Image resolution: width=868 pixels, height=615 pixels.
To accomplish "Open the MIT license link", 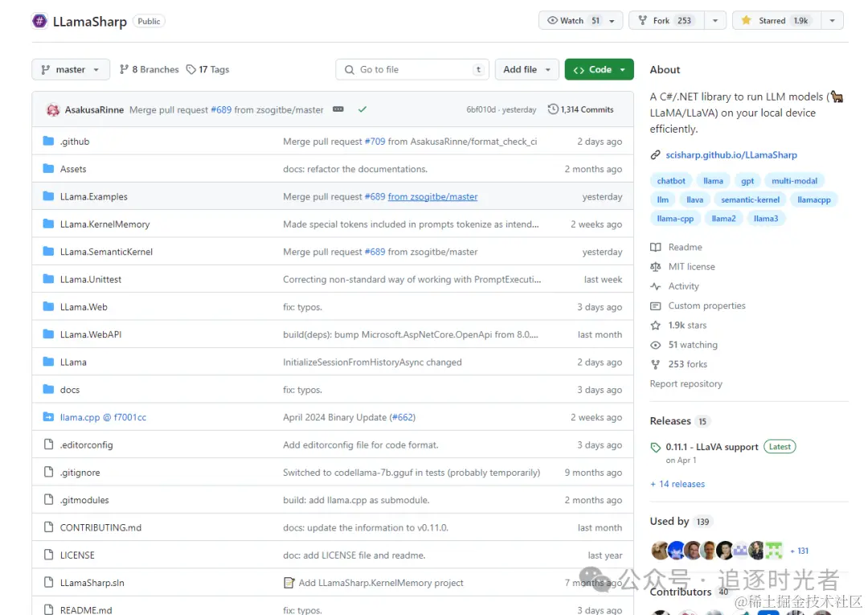I will (x=691, y=267).
